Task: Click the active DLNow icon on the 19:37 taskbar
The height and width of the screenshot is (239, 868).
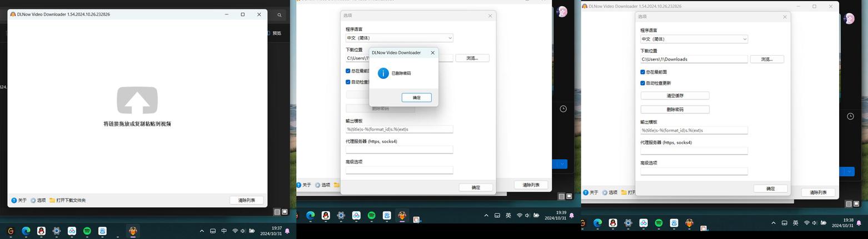Action: pos(133,231)
